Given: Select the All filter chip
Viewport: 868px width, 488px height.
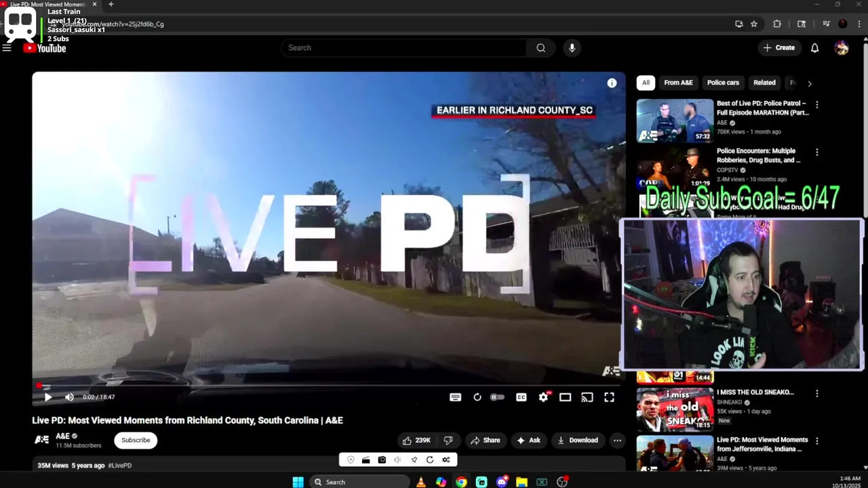Looking at the screenshot, I should (x=646, y=83).
